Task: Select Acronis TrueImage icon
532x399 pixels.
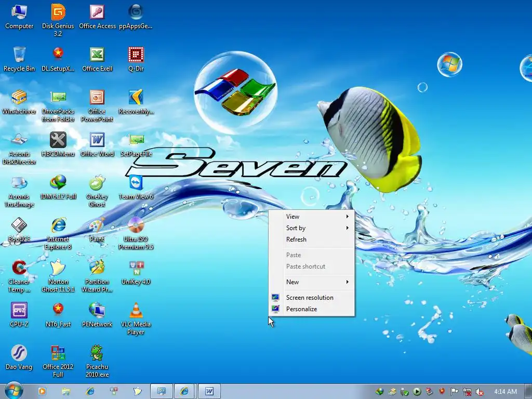Action: (x=19, y=191)
